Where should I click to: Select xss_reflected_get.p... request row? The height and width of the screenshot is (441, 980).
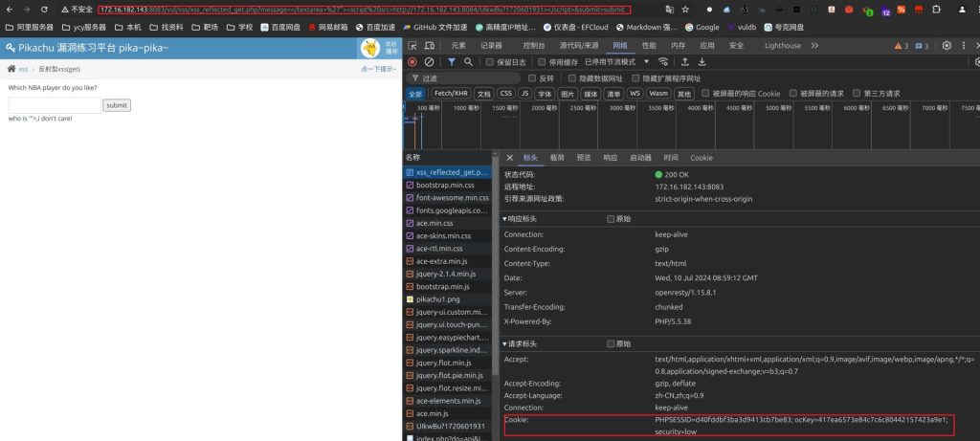pyautogui.click(x=447, y=172)
